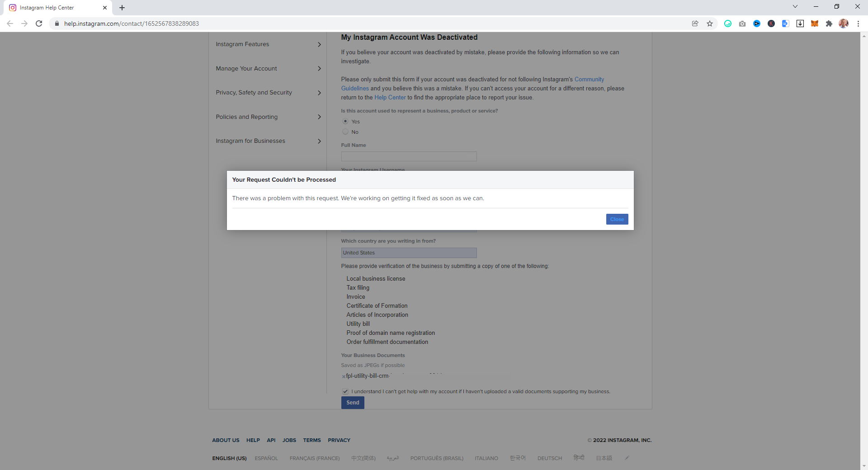This screenshot has width=868, height=470.
Task: Switch language to Français (France)
Action: click(x=315, y=458)
